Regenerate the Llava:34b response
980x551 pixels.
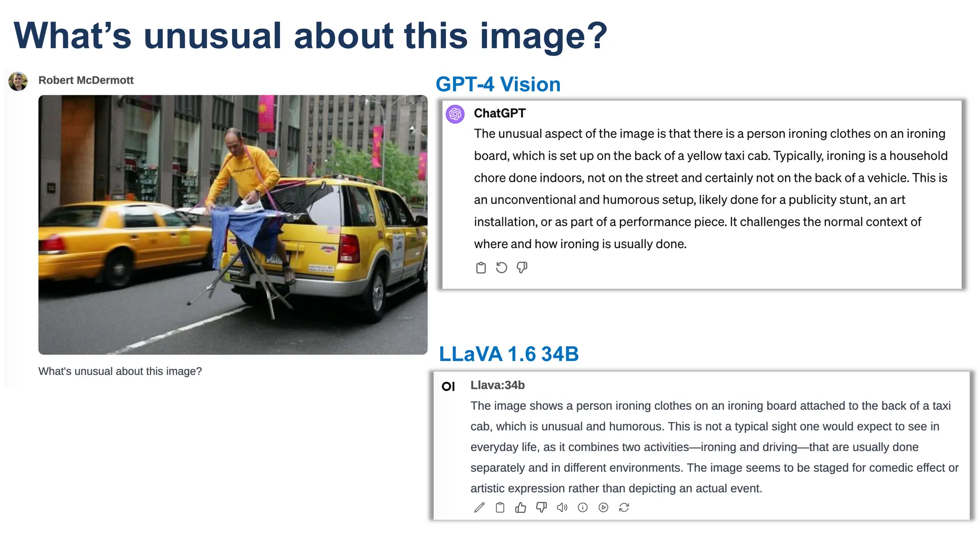click(x=624, y=507)
